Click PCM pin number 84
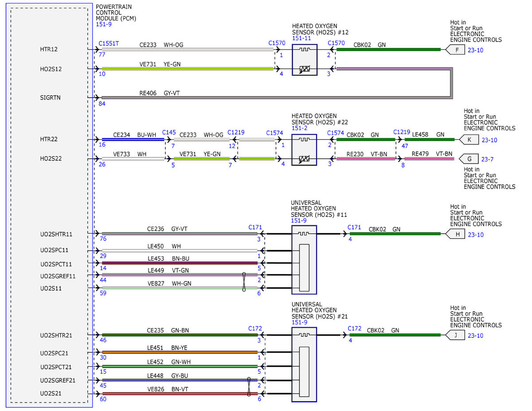The width and height of the screenshot is (532, 411). coord(102,104)
